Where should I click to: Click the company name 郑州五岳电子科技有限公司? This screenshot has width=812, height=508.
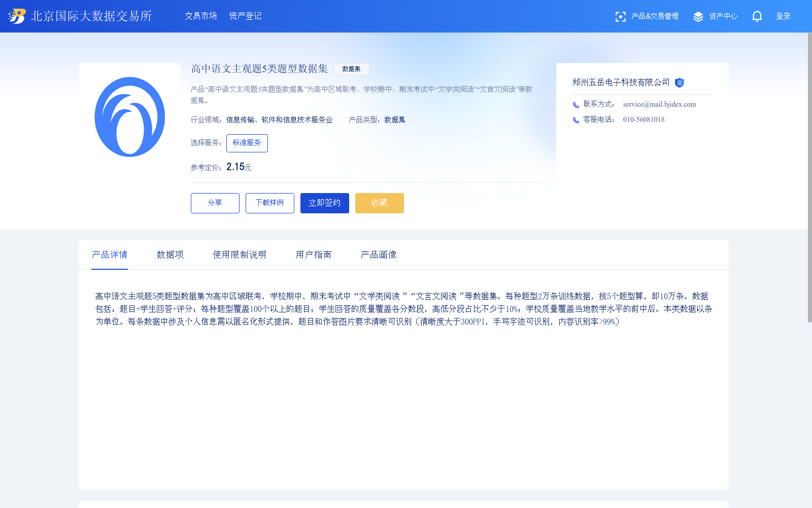tap(621, 82)
